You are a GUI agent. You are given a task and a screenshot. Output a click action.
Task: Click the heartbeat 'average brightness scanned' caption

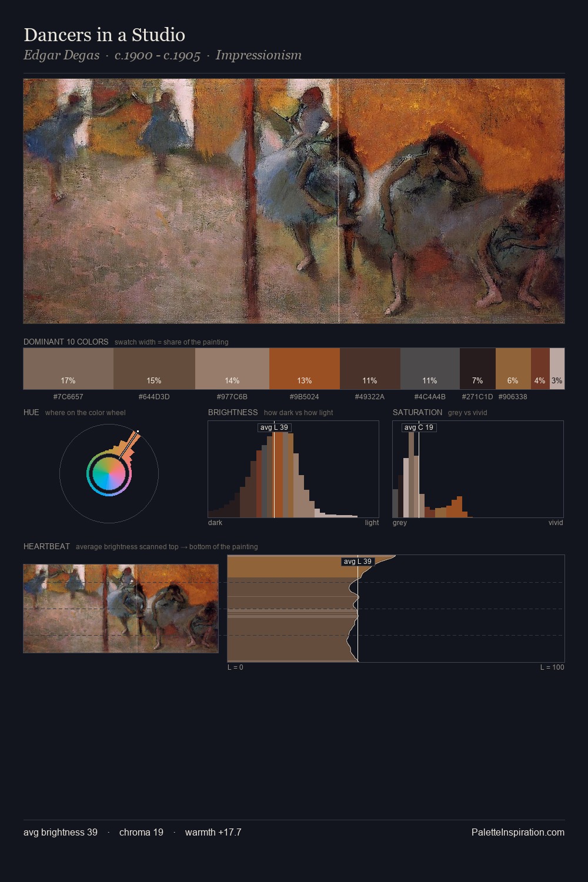coord(167,547)
